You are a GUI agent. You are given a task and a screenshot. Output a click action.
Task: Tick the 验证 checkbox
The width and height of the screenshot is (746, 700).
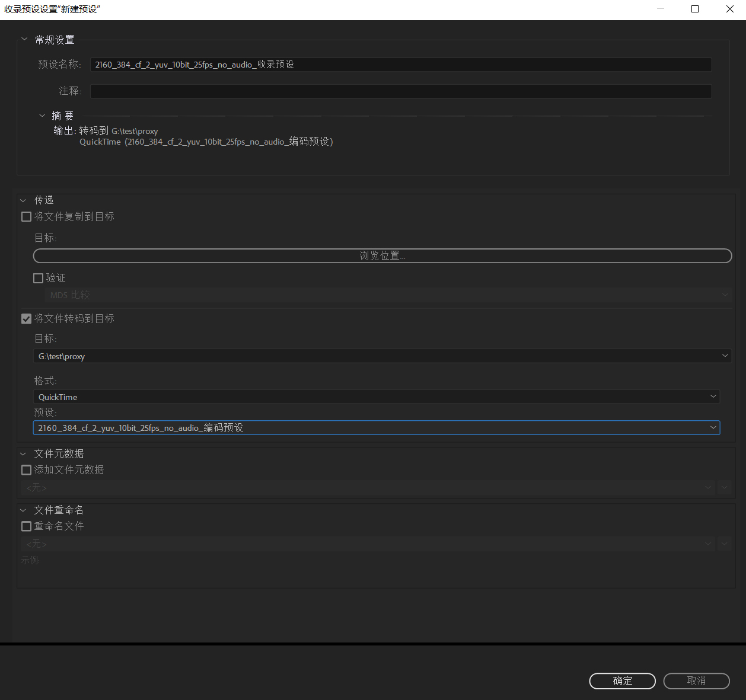coord(39,278)
